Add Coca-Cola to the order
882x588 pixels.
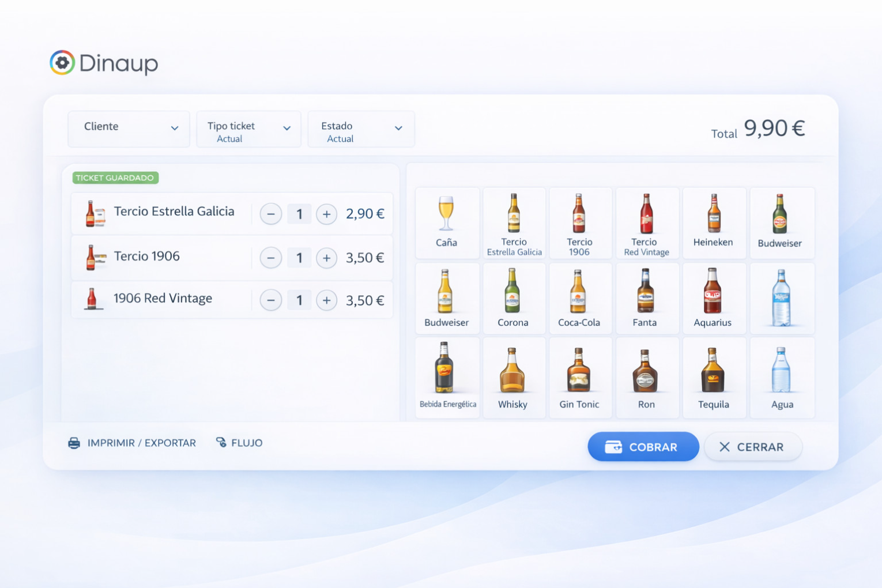[x=579, y=299]
